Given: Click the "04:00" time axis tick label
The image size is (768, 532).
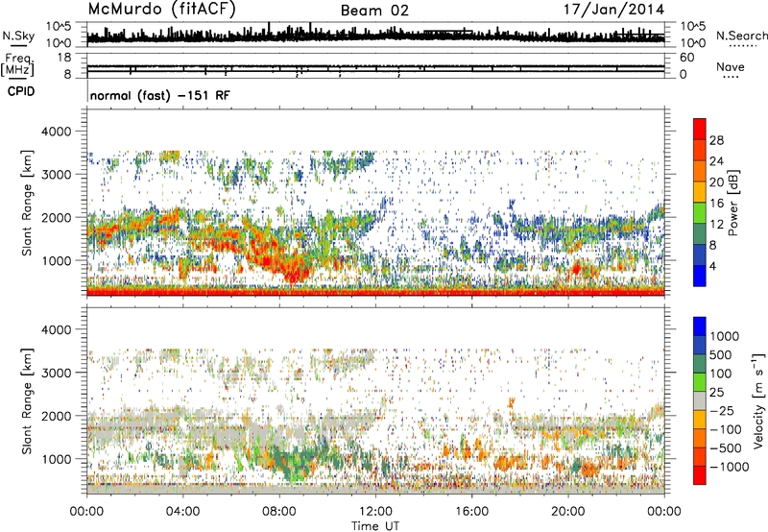Looking at the screenshot, I should coord(182,512).
